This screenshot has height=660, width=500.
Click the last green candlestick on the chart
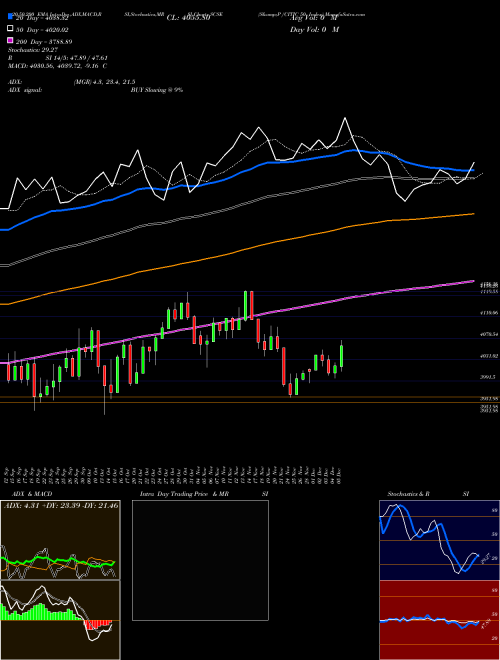pyautogui.click(x=341, y=356)
